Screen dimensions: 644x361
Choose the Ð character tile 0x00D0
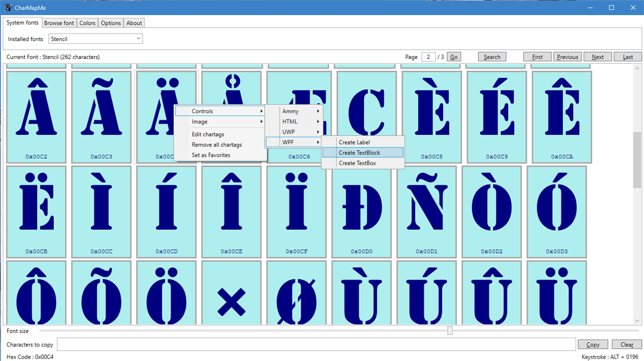[361, 212]
